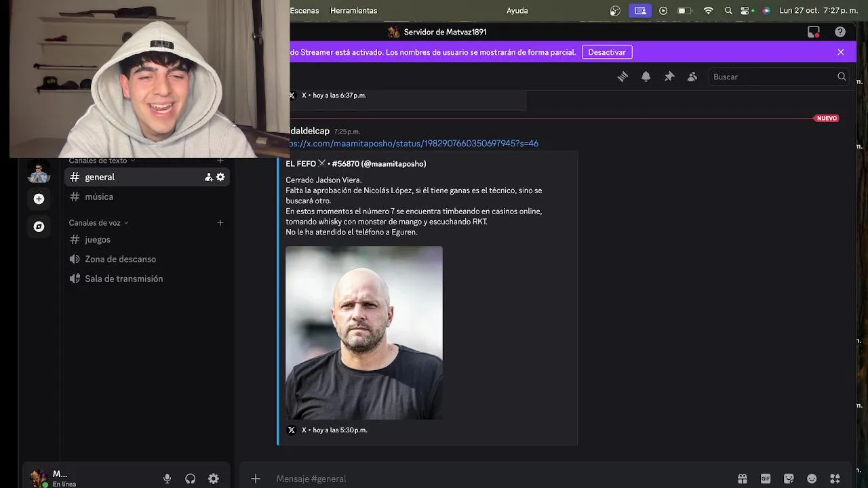
Task: Show pinned messages with the pin icon
Action: (669, 77)
